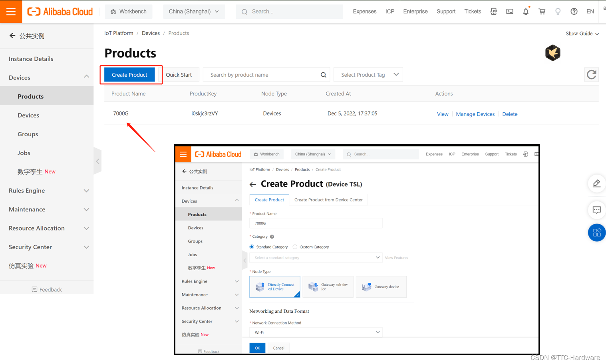Image resolution: width=606 pixels, height=364 pixels.
Task: Switch to Create Product from Device Center tab
Action: (x=328, y=200)
